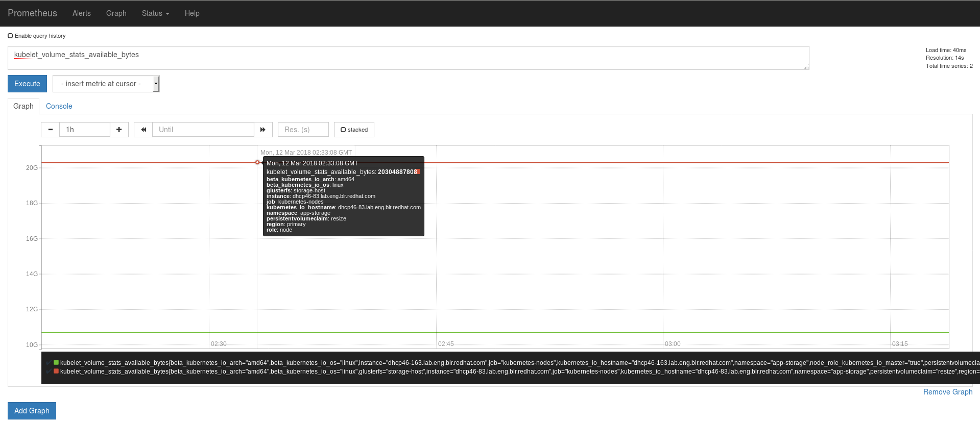The image size is (980, 445).
Task: Click Remove Graph link
Action: 948,392
